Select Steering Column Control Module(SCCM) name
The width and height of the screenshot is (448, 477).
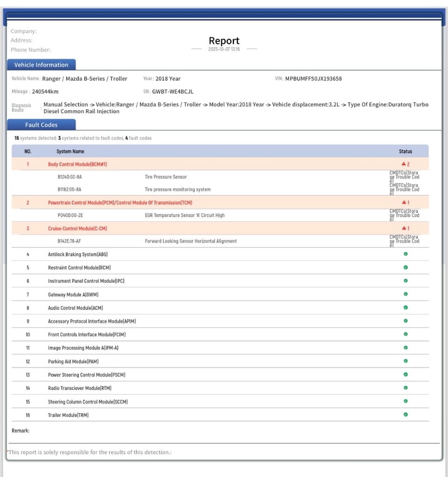[x=88, y=402]
